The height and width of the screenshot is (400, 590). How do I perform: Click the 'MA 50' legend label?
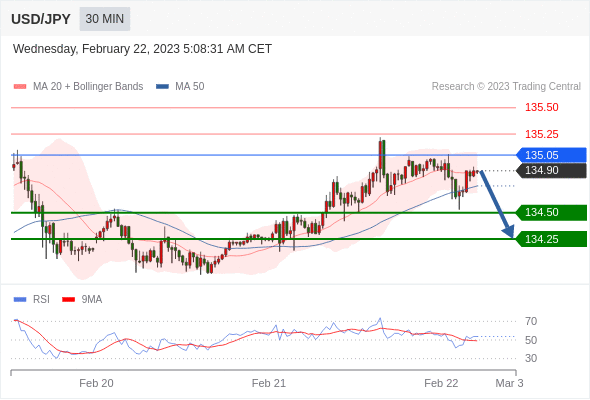pyautogui.click(x=190, y=87)
